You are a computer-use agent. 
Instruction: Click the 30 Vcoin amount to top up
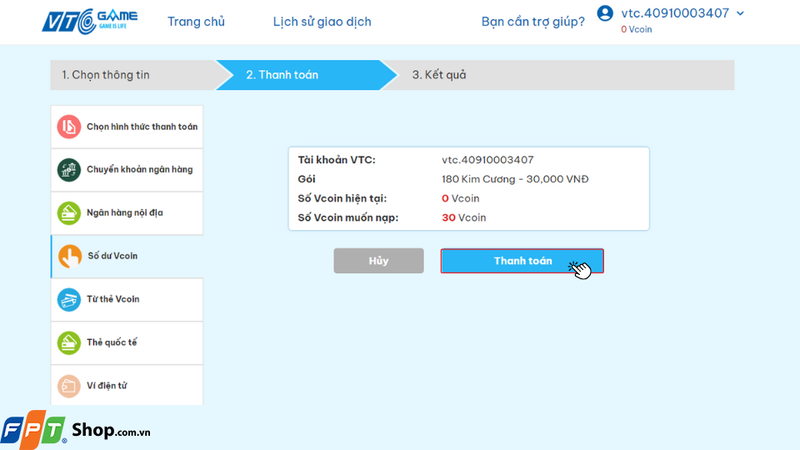[463, 218]
